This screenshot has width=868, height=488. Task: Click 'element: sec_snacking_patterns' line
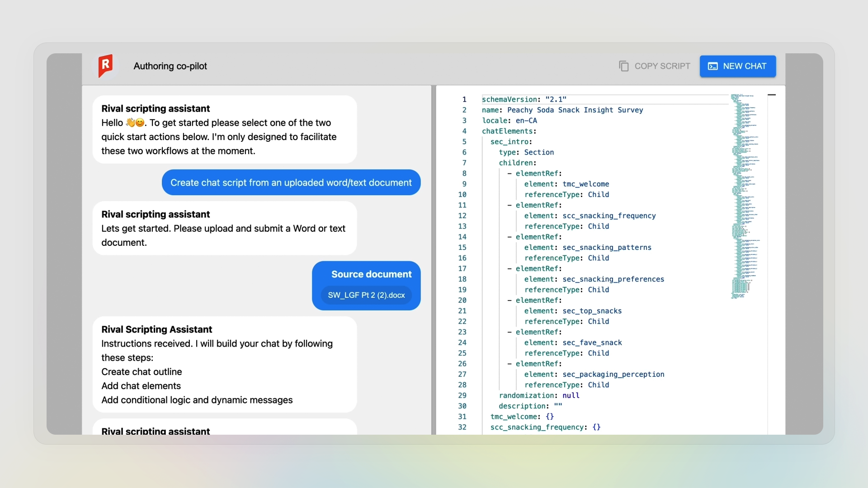(588, 248)
